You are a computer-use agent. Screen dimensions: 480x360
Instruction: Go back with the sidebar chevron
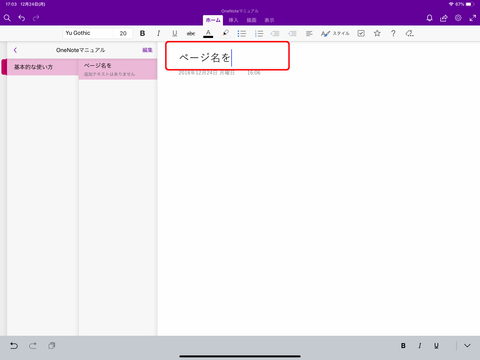15,50
